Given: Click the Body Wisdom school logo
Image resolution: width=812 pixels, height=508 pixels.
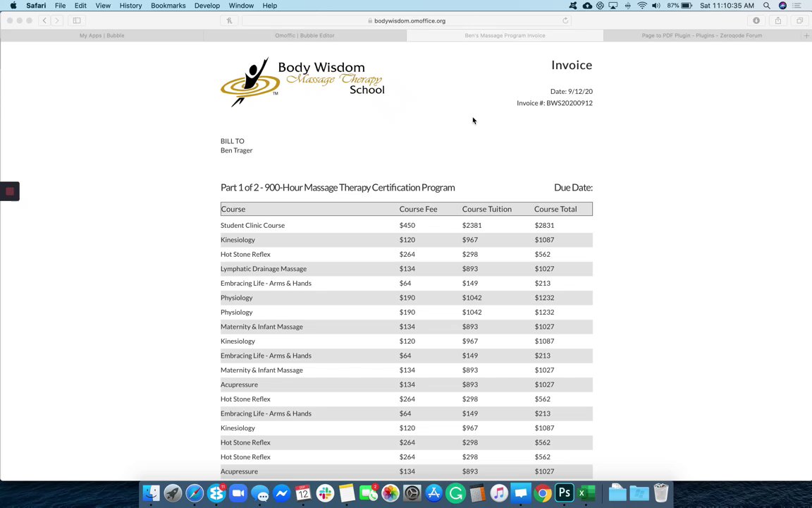Looking at the screenshot, I should coord(303,83).
